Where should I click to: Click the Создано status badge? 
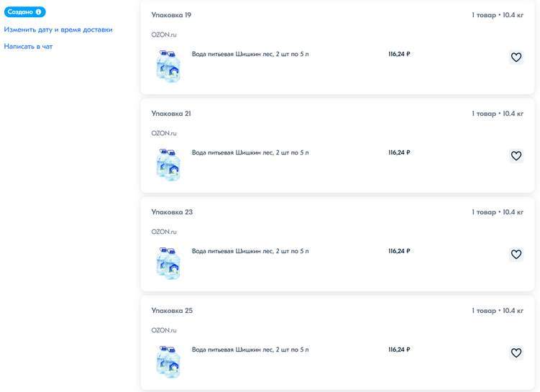22,12
